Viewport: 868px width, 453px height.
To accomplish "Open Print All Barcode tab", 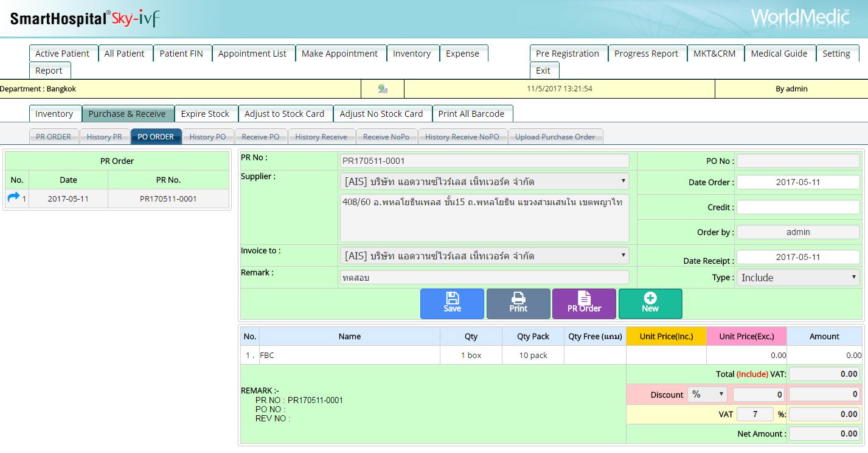I will click(x=471, y=114).
